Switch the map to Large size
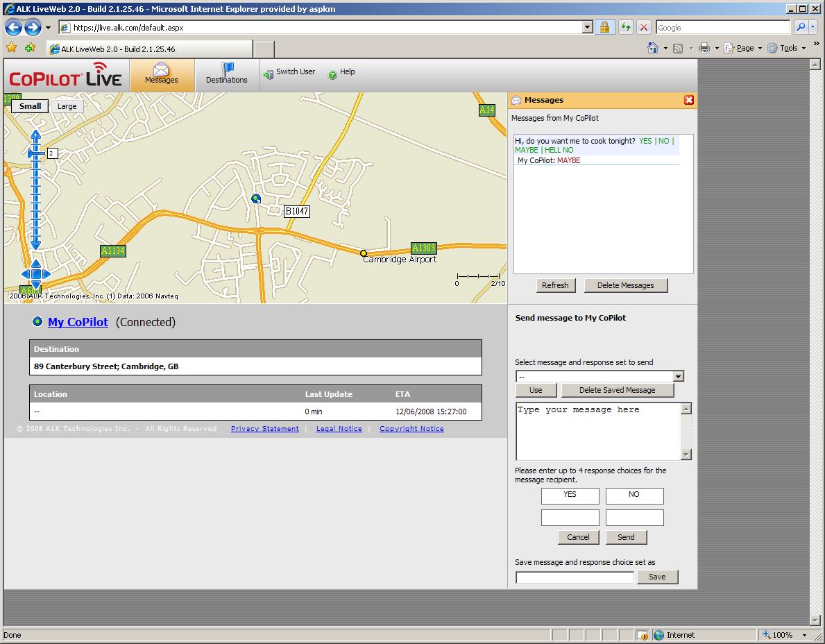This screenshot has height=644, width=825. pyautogui.click(x=67, y=106)
